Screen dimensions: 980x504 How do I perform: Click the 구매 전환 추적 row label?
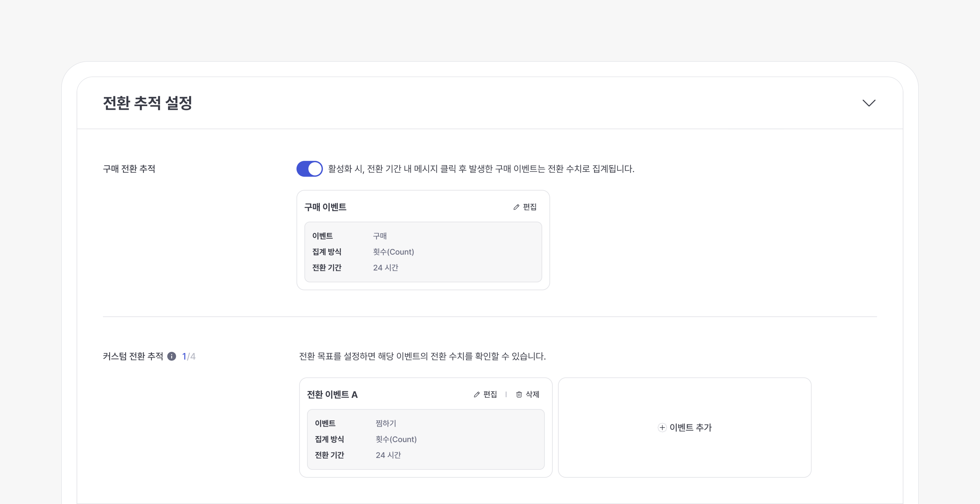pos(129,169)
